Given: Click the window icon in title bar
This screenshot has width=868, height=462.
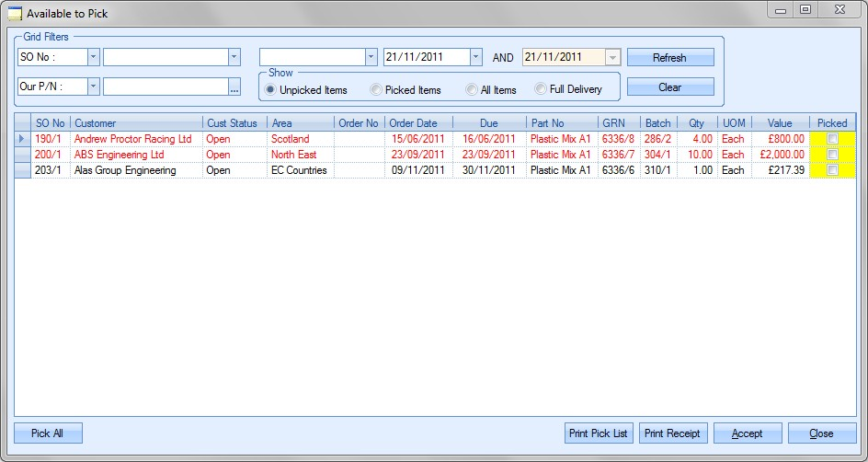Looking at the screenshot, I should (15, 13).
